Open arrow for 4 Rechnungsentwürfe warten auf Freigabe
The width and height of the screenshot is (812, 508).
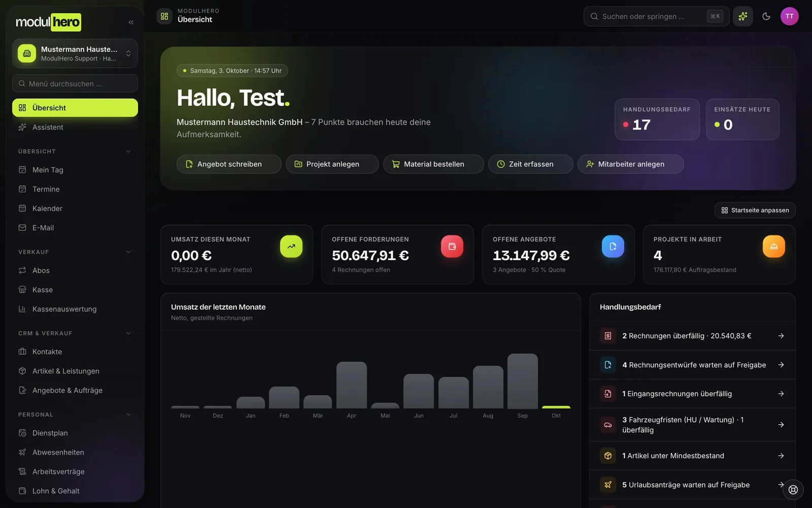(781, 365)
